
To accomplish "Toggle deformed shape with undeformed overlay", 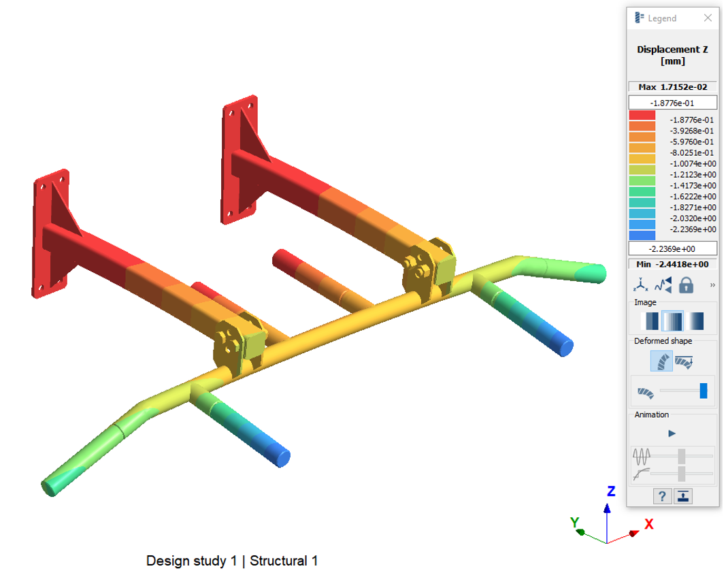I will click(x=684, y=361).
